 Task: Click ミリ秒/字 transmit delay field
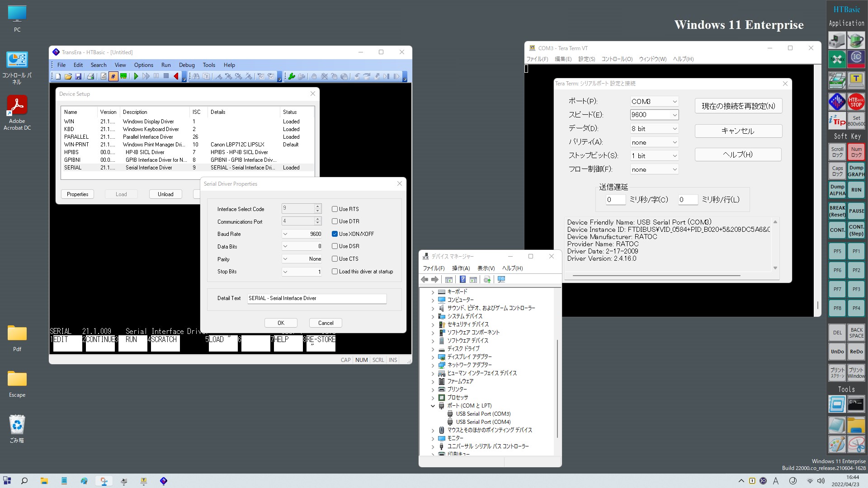[615, 200]
